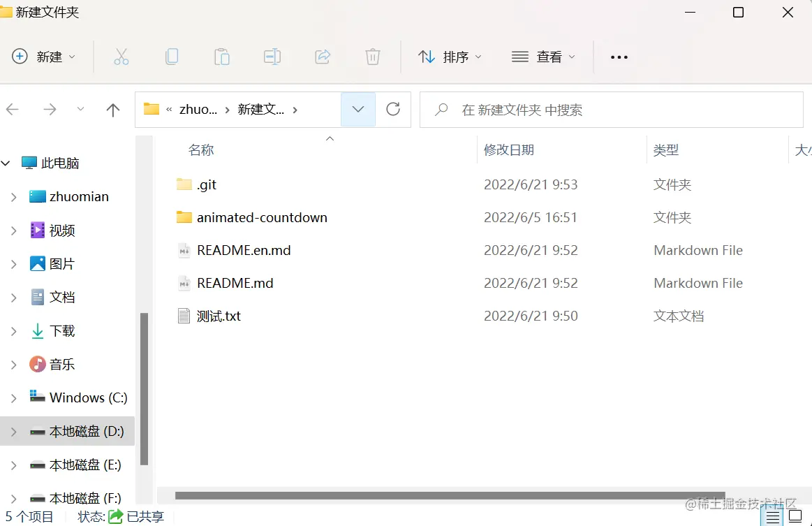Viewport: 812px width, 526px height.
Task: Open the 查看 view dropdown
Action: click(x=545, y=57)
